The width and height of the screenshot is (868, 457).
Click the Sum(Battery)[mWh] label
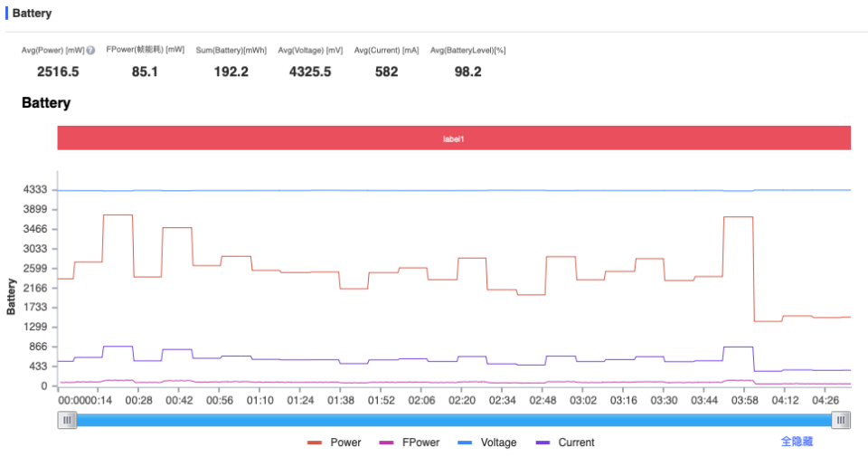coord(231,51)
